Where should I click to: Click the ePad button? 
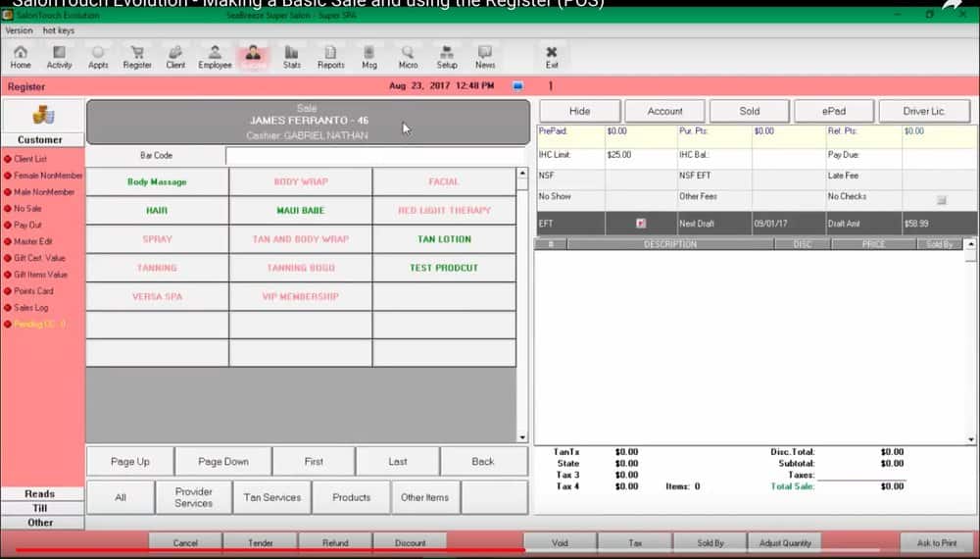tap(834, 111)
